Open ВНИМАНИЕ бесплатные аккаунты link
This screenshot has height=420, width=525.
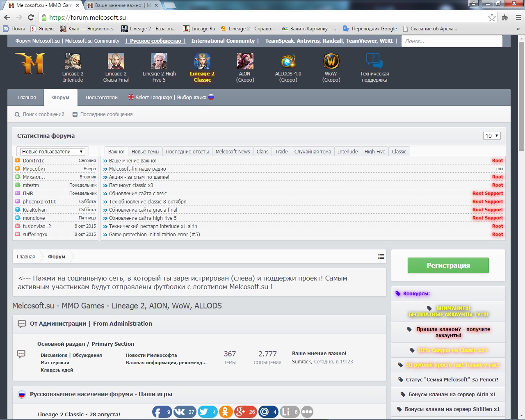448,311
